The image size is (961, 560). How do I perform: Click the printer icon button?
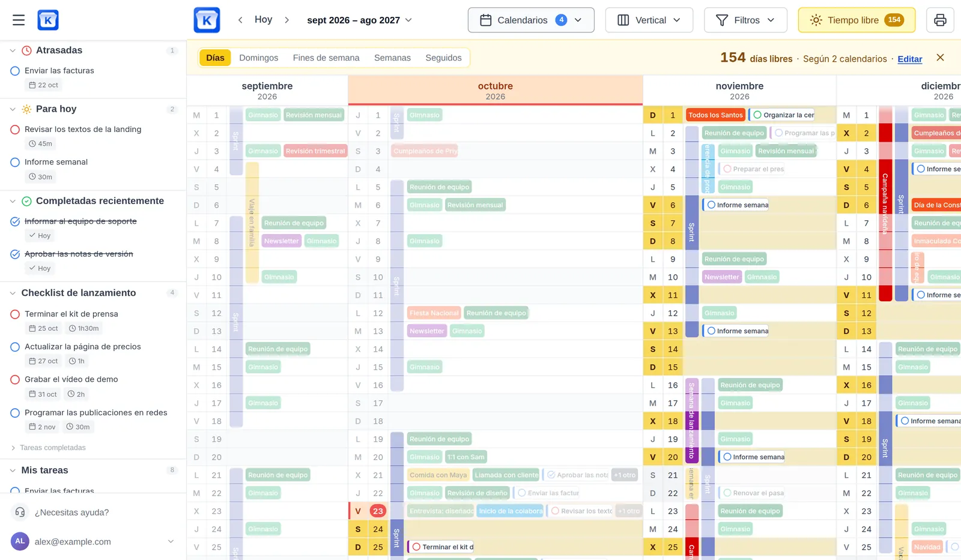pyautogui.click(x=940, y=20)
